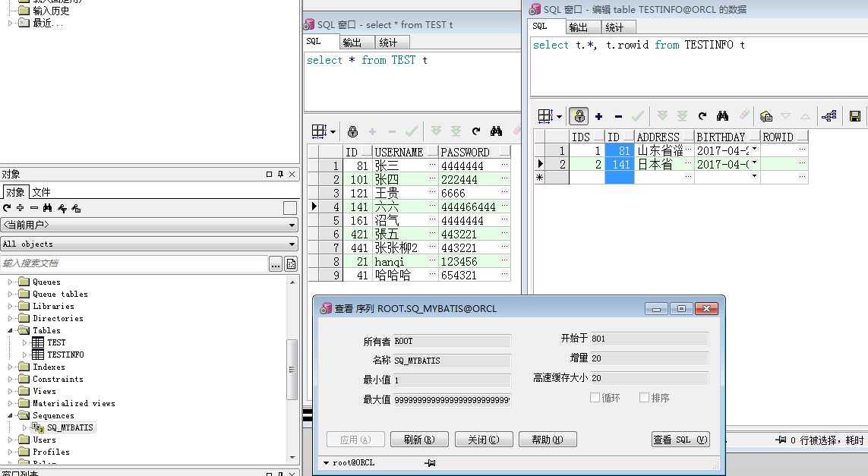Expand the Indexes tree node
This screenshot has height=476, width=868.
(x=10, y=367)
